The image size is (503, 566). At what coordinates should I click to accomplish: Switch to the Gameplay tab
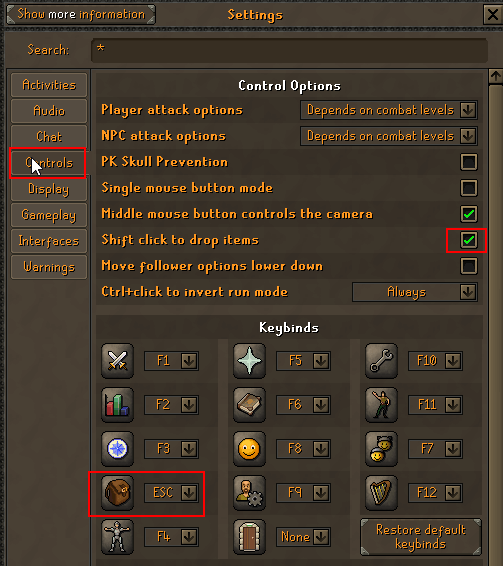49,215
